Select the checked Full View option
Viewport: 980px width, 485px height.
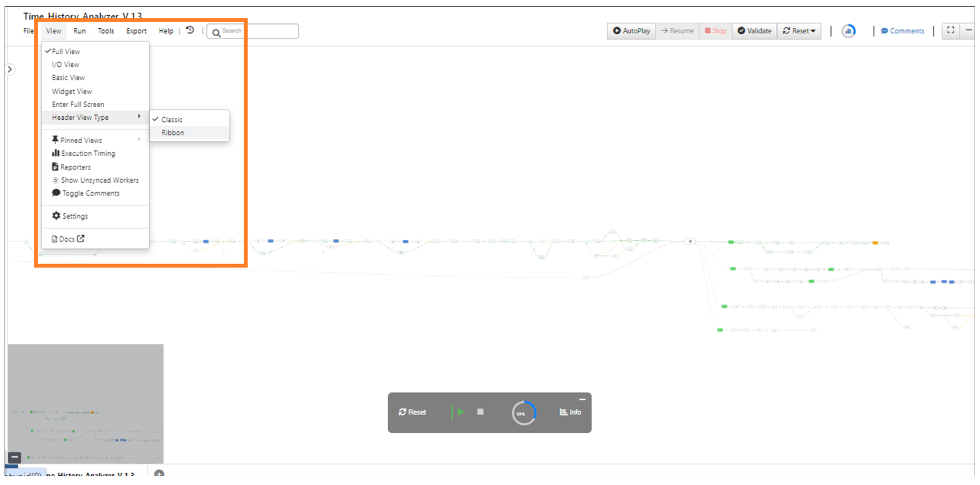pyautogui.click(x=66, y=51)
